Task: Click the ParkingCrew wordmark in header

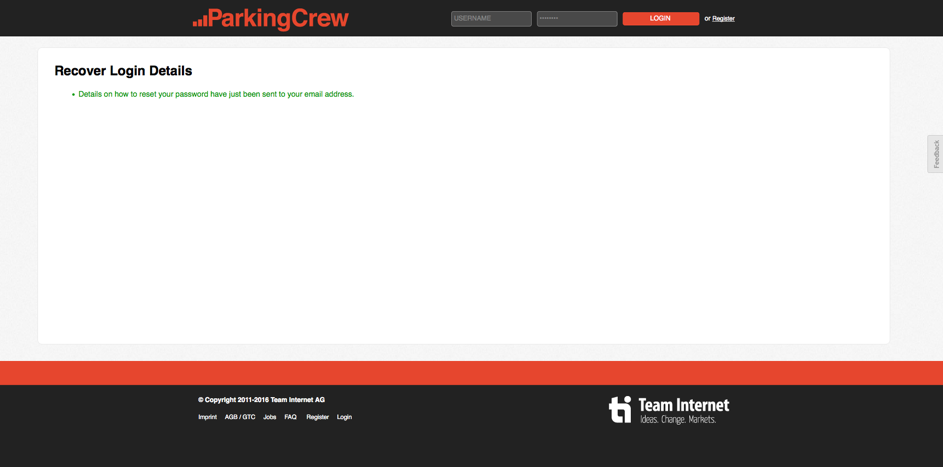Action: (278, 19)
